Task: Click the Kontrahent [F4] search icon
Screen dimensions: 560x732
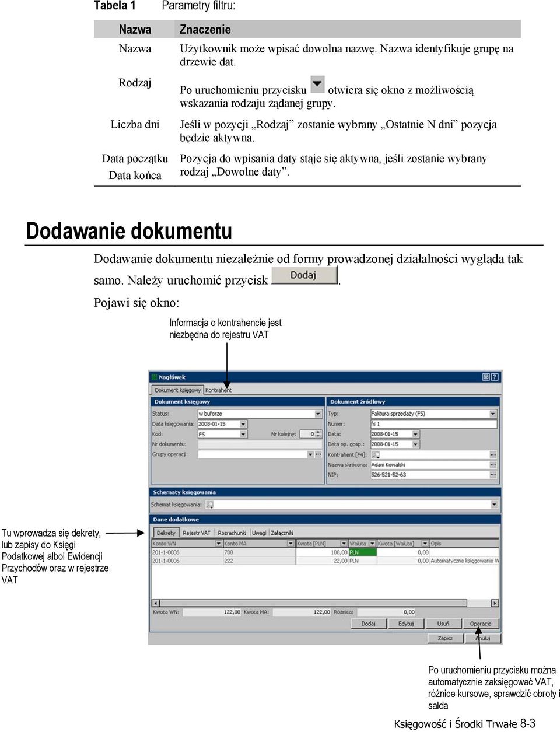Action: pyautogui.click(x=375, y=454)
